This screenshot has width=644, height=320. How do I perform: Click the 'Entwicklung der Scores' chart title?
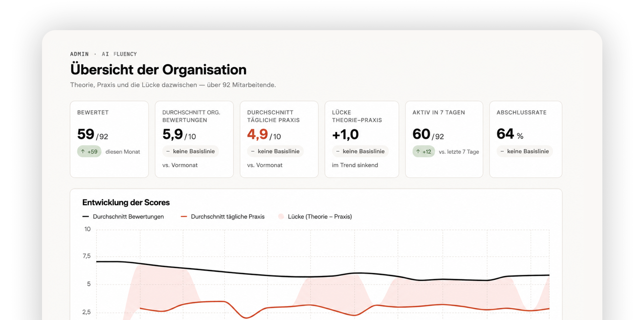click(x=126, y=202)
